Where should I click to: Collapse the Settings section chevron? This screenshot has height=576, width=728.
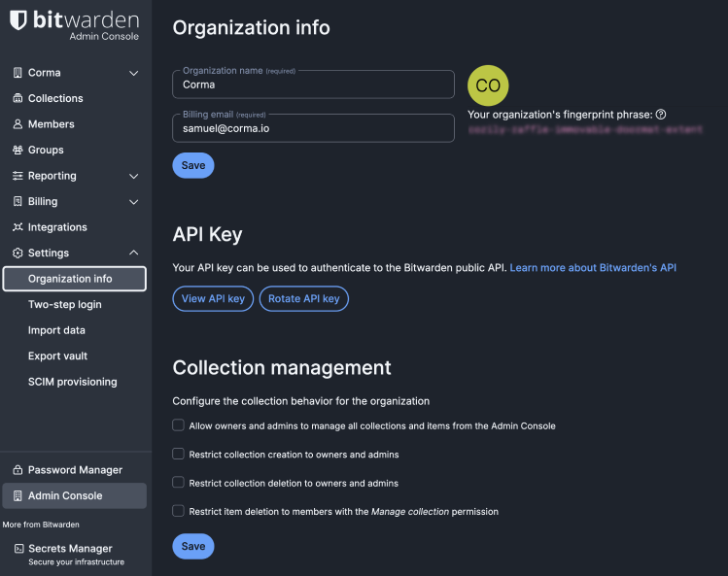point(134,254)
